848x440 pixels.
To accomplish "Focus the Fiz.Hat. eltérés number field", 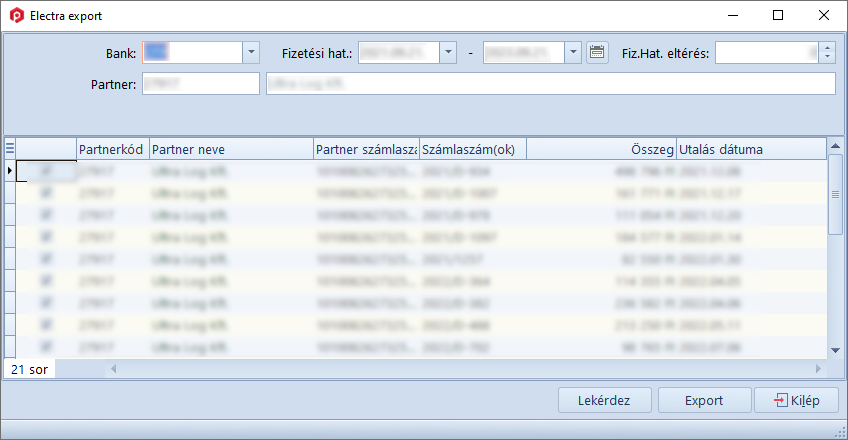I will pos(767,52).
